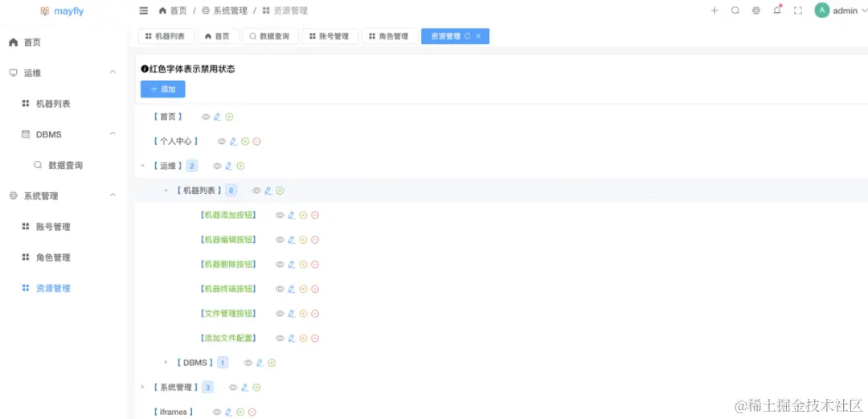Open the search icon in top bar

pos(735,10)
